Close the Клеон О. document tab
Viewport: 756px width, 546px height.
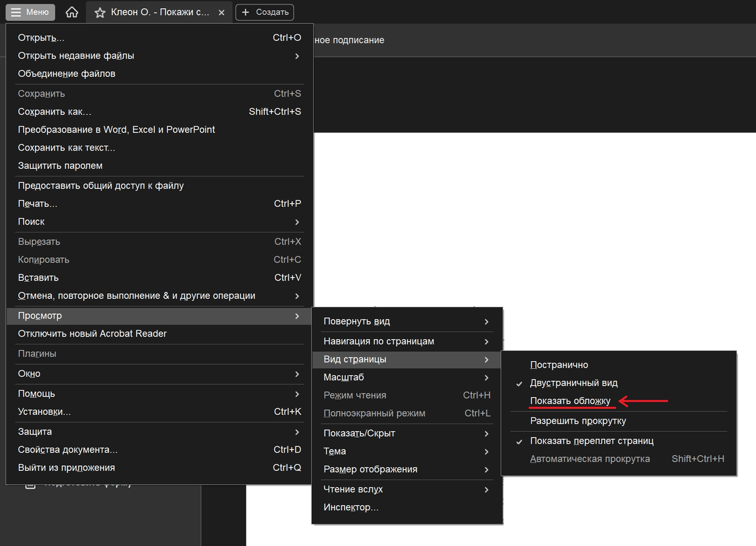(220, 13)
